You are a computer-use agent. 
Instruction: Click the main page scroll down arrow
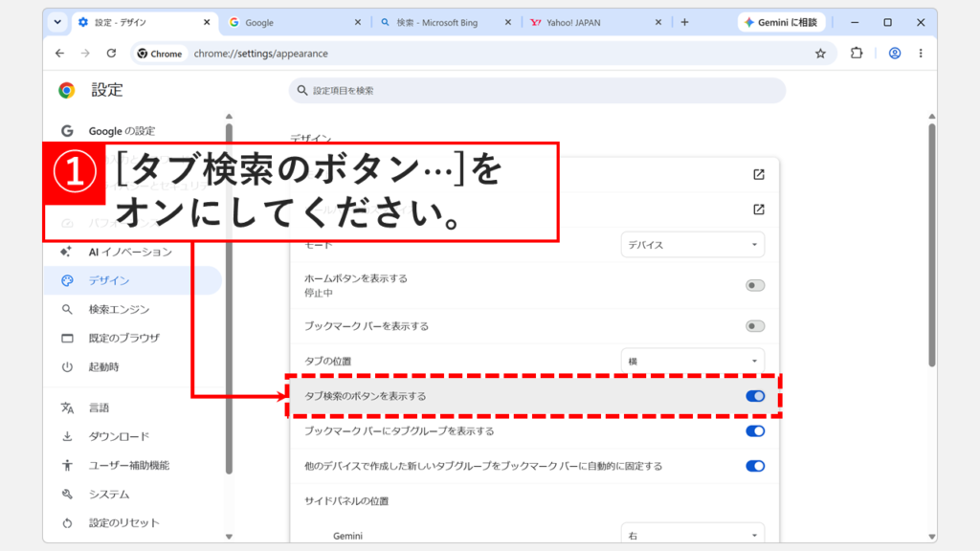click(x=932, y=537)
